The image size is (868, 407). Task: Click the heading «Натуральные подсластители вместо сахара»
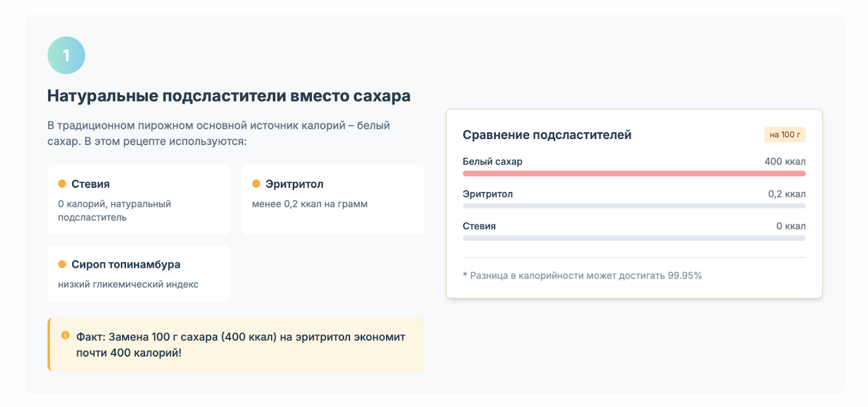click(228, 96)
